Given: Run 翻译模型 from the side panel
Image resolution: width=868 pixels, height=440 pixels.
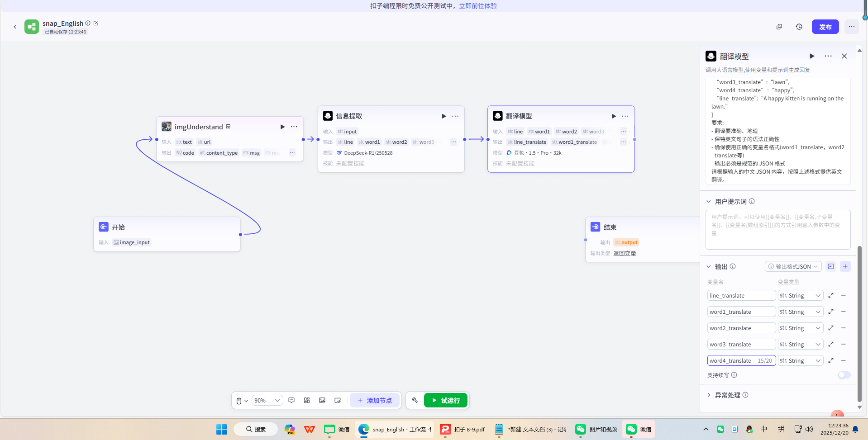Looking at the screenshot, I should tap(812, 56).
